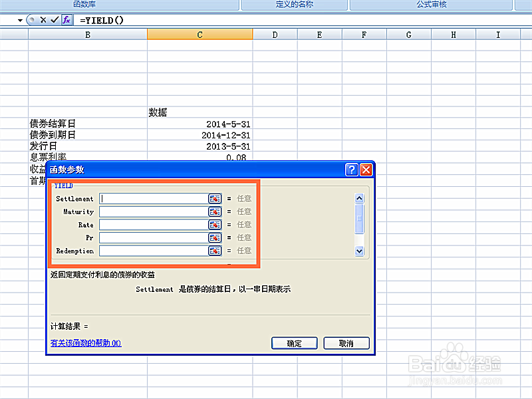Click the Redemption range selector icon
The image size is (532, 399).
tap(215, 251)
